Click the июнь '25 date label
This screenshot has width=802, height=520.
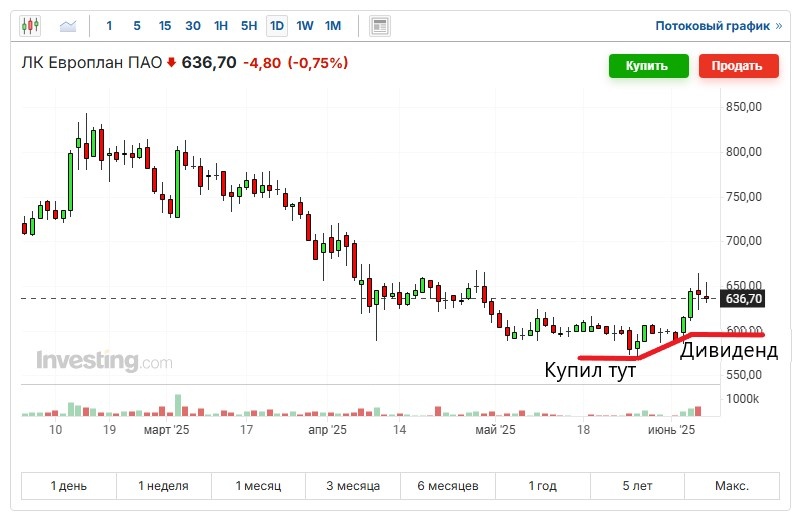coord(671,429)
